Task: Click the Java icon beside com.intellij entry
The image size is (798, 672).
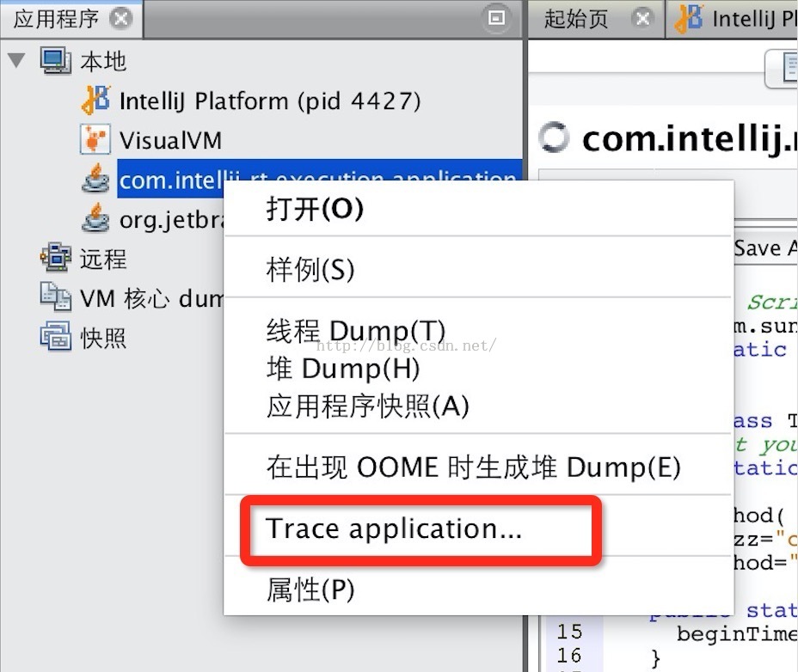Action: [x=95, y=179]
